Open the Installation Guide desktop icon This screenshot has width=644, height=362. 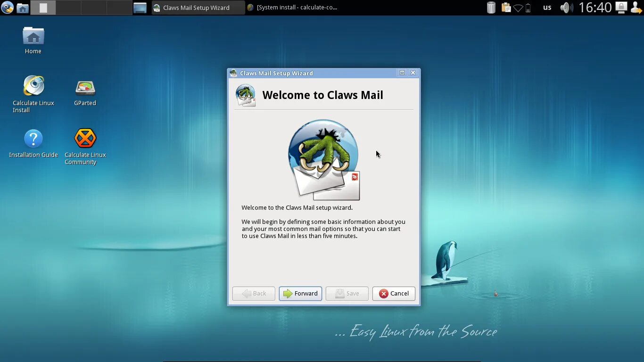point(33,144)
